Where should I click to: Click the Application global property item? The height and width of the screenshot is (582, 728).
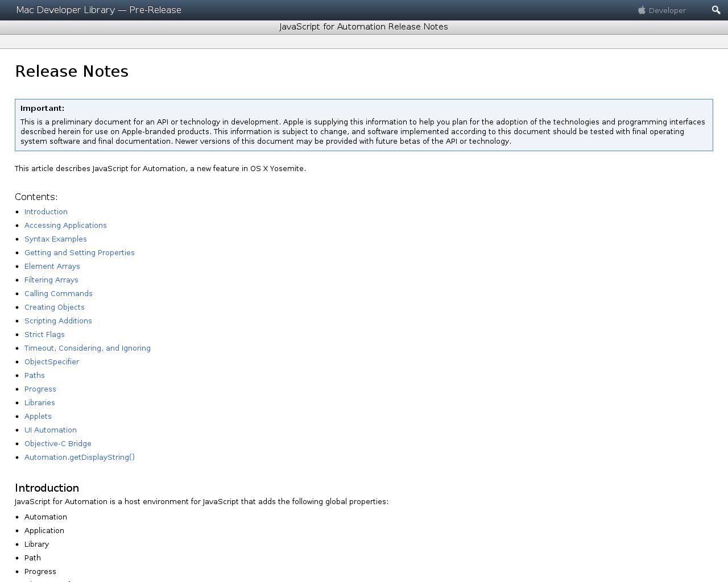44,530
